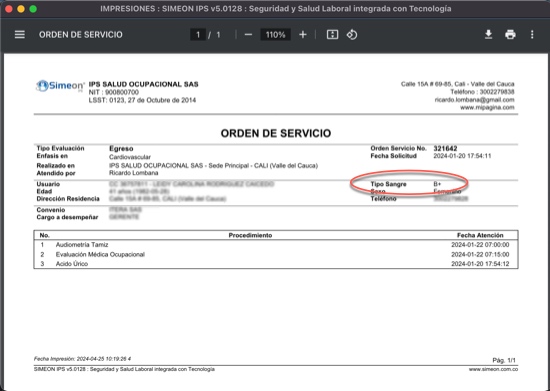Click the Fecha Atención column header
This screenshot has width=550, height=391.
point(480,235)
